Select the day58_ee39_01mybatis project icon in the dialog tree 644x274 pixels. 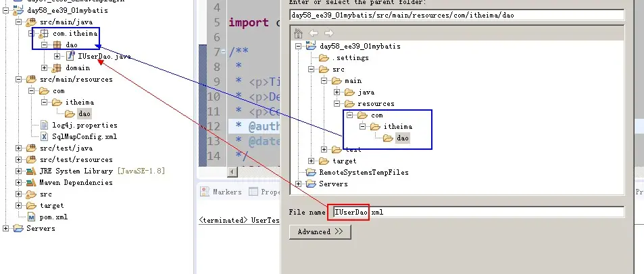coord(312,45)
